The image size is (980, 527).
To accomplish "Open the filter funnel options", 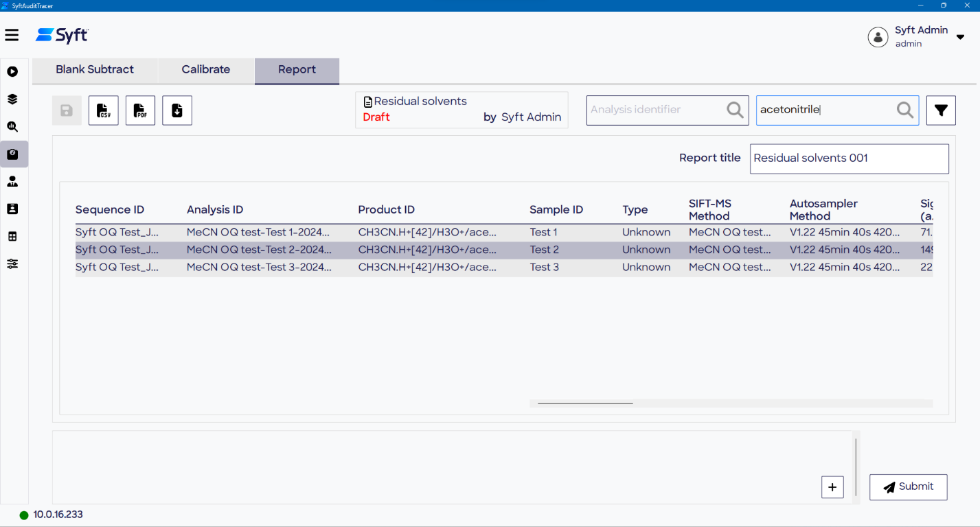I will click(x=941, y=110).
